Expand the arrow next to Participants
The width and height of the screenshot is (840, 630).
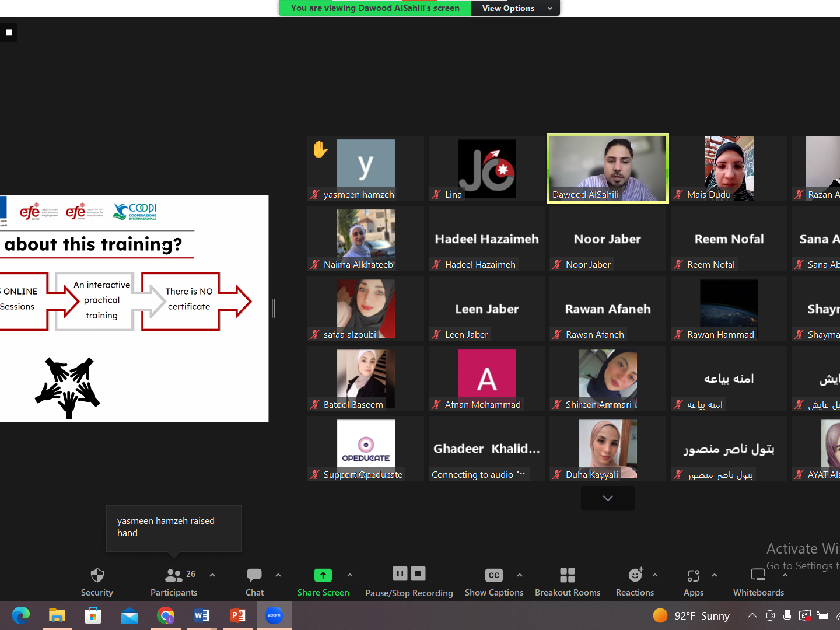212,575
